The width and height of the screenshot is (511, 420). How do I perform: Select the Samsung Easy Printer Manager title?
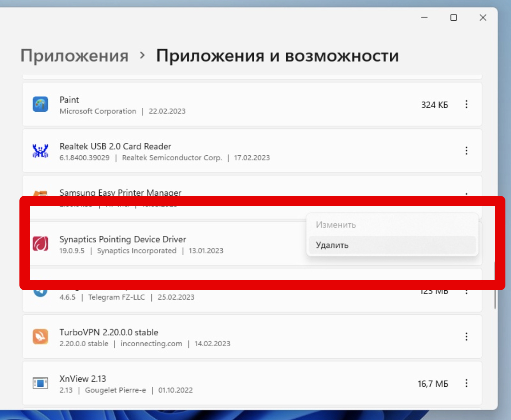pyautogui.click(x=120, y=192)
